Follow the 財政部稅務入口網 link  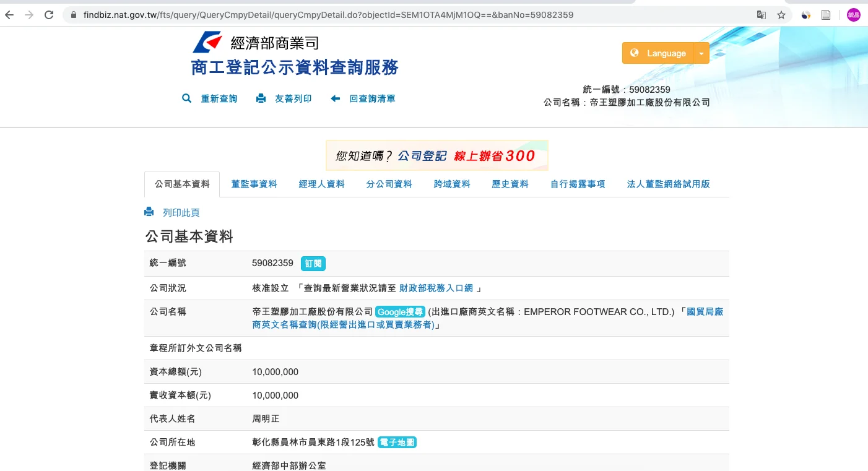coord(436,288)
